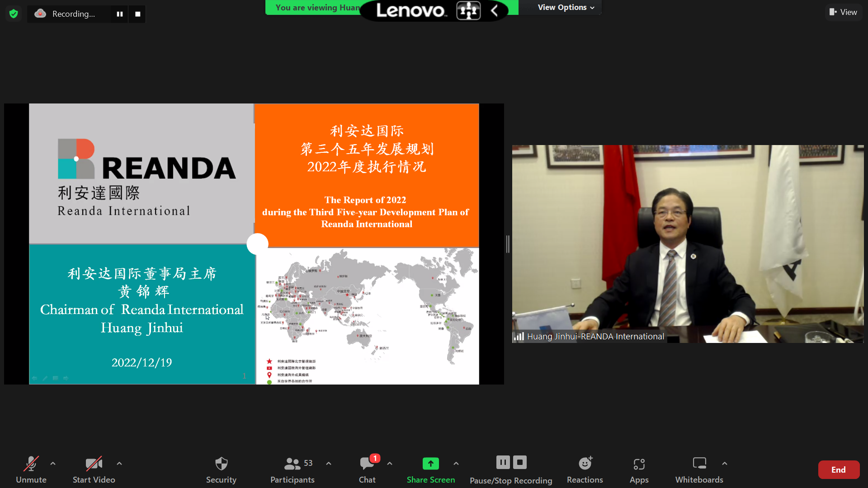Click the shared screen and video divider handle
Screen dimensions: 868x488
pos(508,244)
